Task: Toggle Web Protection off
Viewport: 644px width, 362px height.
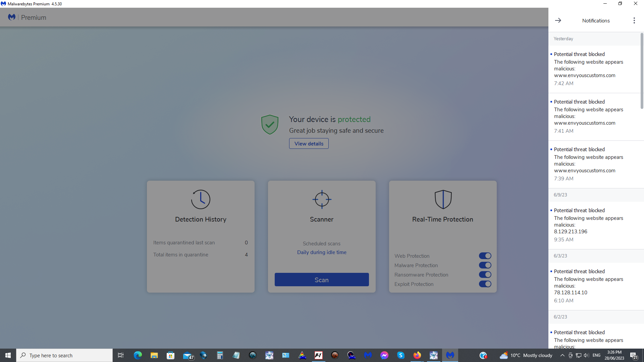Action: pos(485,256)
